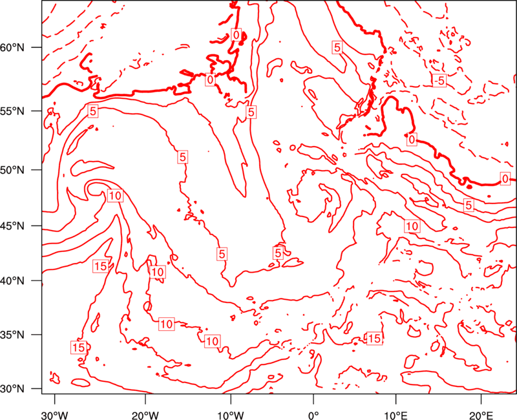This screenshot has width=517, height=420.
Task: Click the 45°N latitude axis label
Action: pos(12,226)
